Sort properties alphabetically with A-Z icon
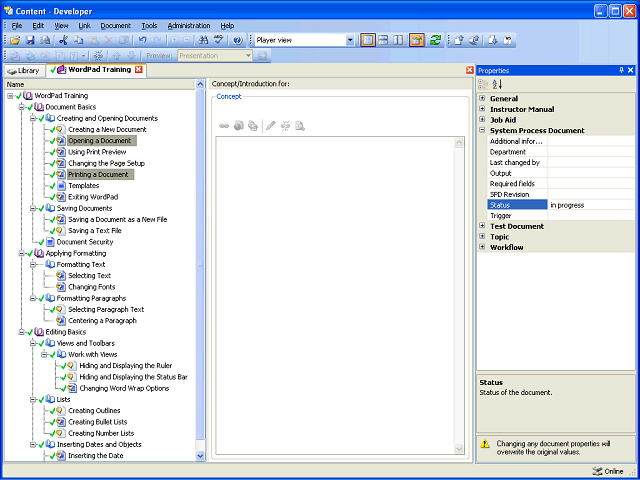The width and height of the screenshot is (640, 480). point(497,84)
